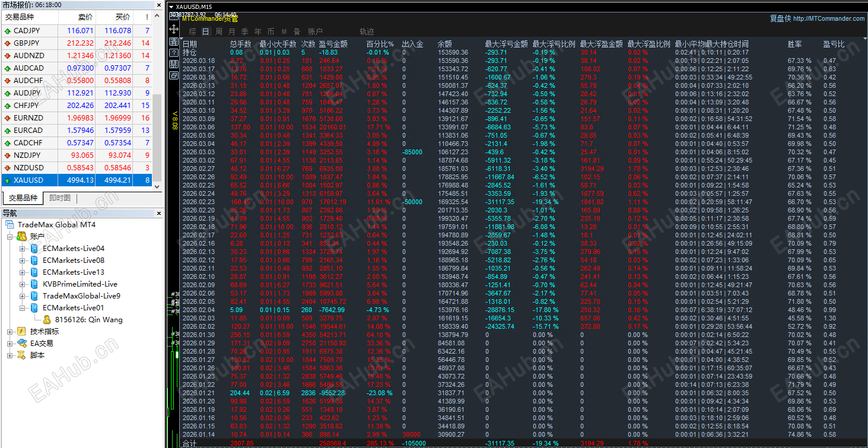
Task: Click the CHFJPY symbol row
Action: pyautogui.click(x=77, y=106)
